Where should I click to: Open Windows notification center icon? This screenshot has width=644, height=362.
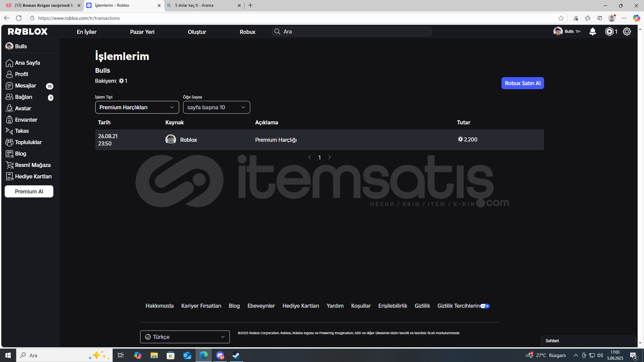click(634, 356)
